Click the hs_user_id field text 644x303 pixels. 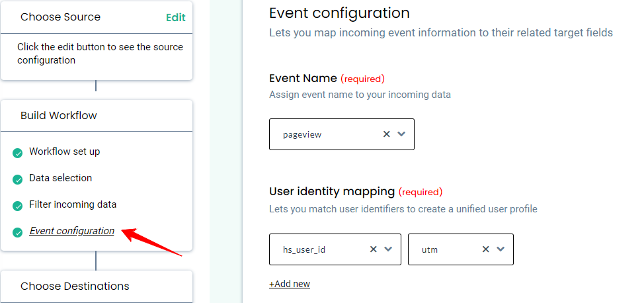[x=304, y=249]
